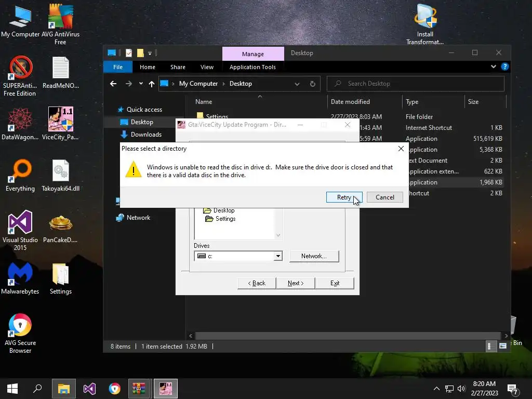Open Home tab in Explorer ribbon
Image resolution: width=532 pixels, height=399 pixels.
(x=147, y=67)
